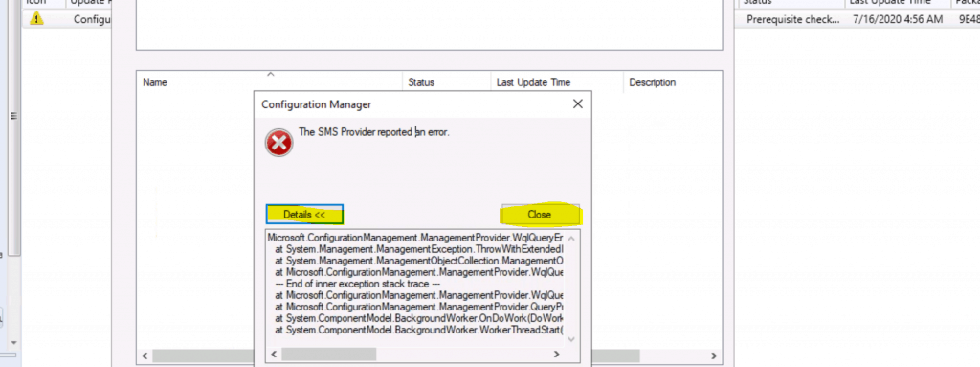
Task: Click the BackgroundWorker.OnDoWork stack line
Action: (419, 318)
